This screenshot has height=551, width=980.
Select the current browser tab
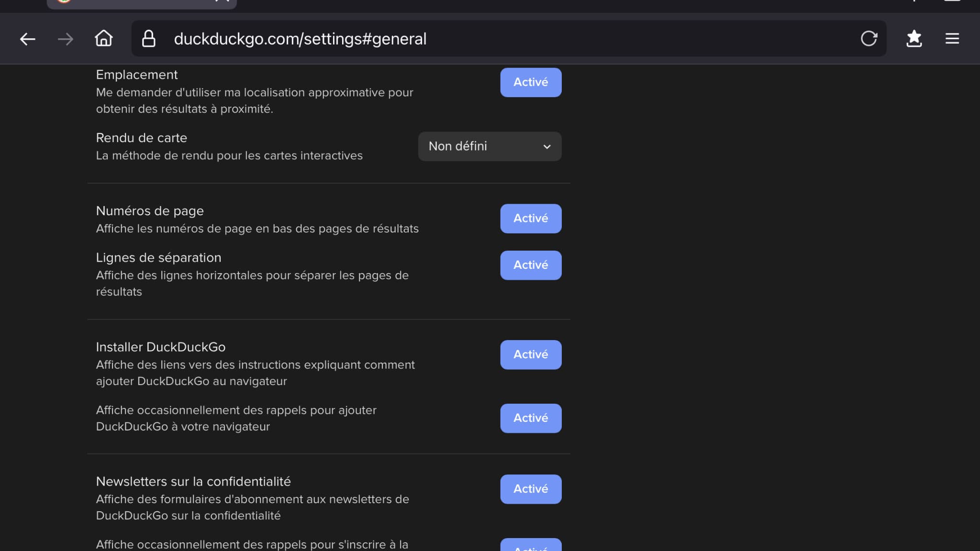click(142, 3)
